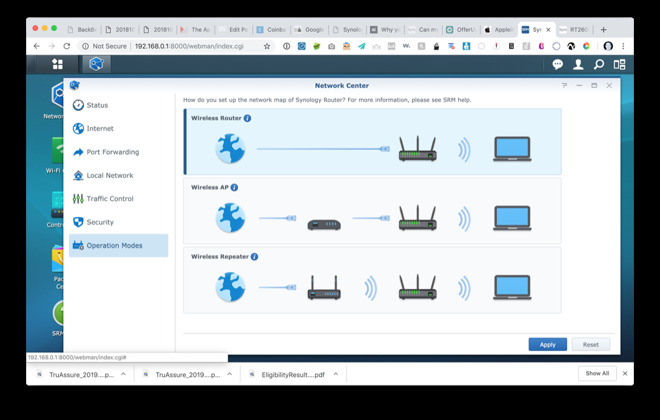This screenshot has width=660, height=420.
Task: Select the Network Center taskbar icon
Action: pos(96,64)
